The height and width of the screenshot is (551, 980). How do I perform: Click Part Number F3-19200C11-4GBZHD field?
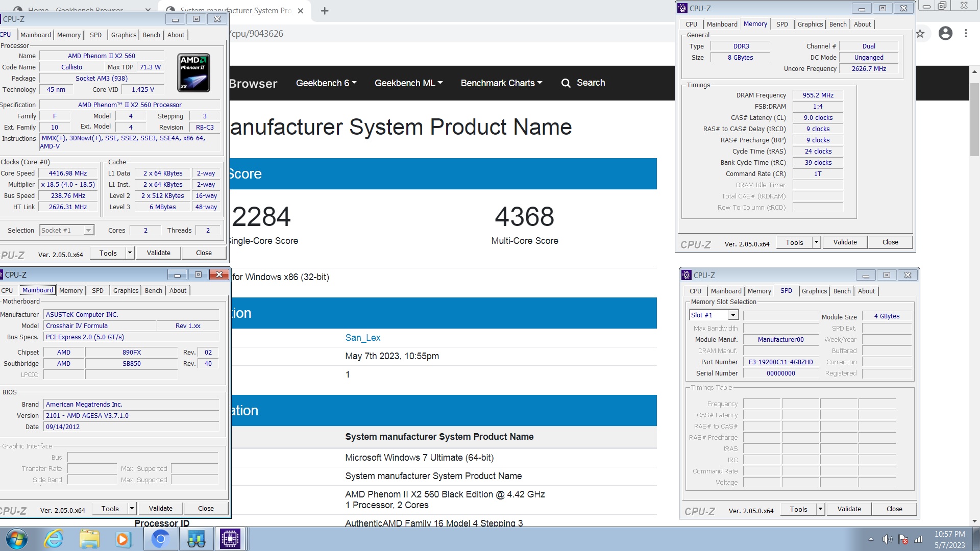pos(780,362)
